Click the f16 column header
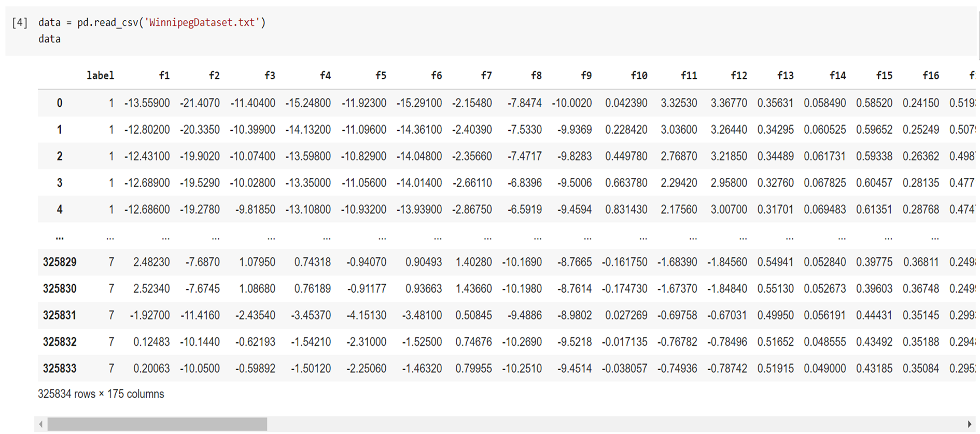980x434 pixels. (x=931, y=76)
